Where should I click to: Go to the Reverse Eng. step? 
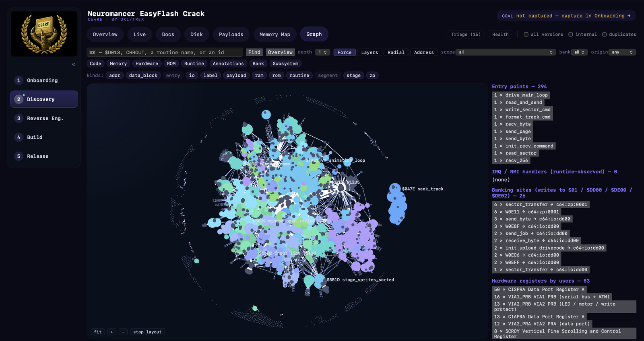click(44, 118)
